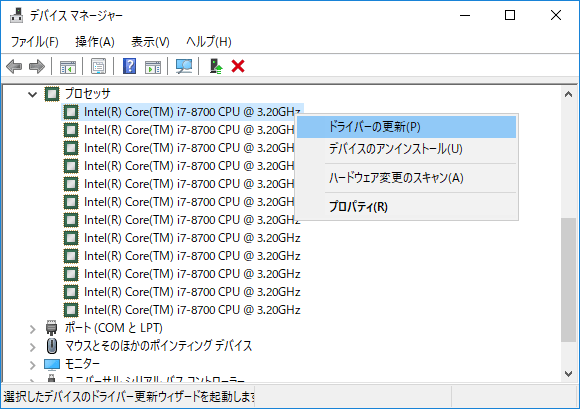
Task: Select マウスとそのほかのポインティング デバイス label
Action: (x=158, y=346)
